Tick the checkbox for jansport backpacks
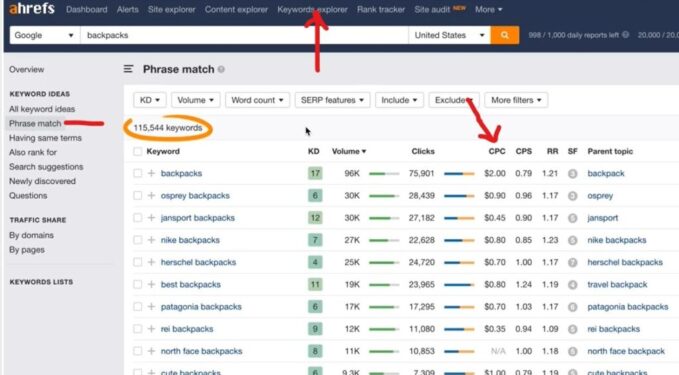This screenshot has width=679, height=375. (137, 218)
